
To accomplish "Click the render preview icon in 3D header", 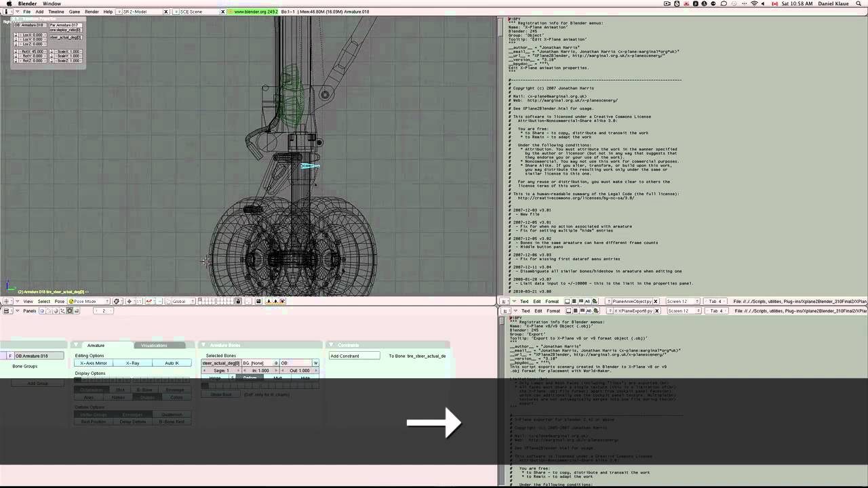I will [258, 301].
